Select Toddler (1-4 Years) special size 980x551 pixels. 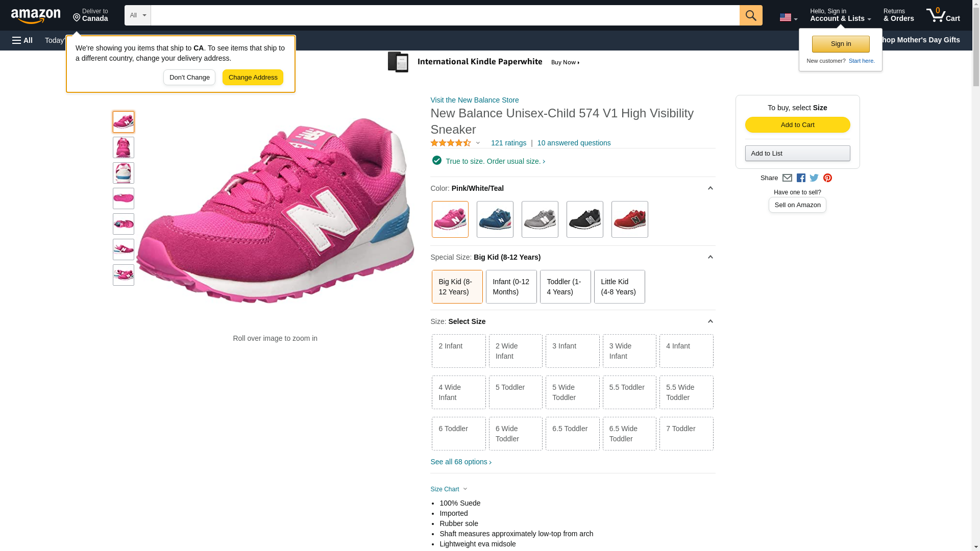pos(565,287)
